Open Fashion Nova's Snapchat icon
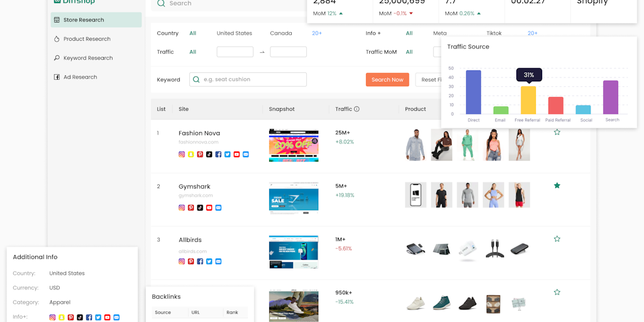Viewport: 644px width, 322px height. tap(191, 155)
